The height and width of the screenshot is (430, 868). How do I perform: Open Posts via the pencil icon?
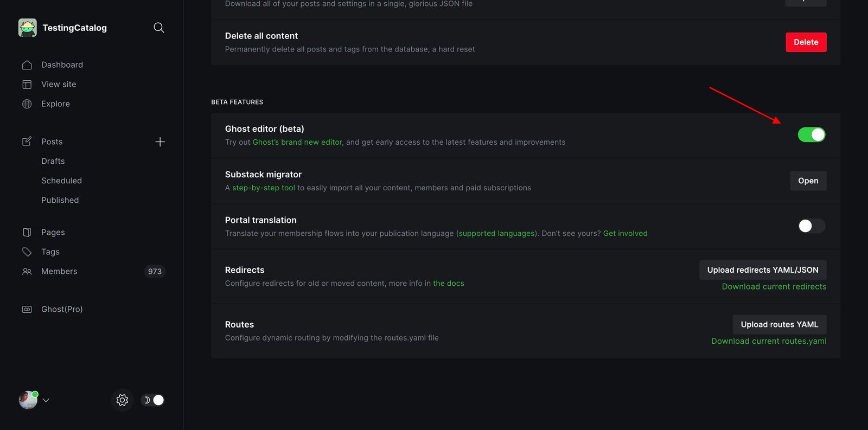27,141
